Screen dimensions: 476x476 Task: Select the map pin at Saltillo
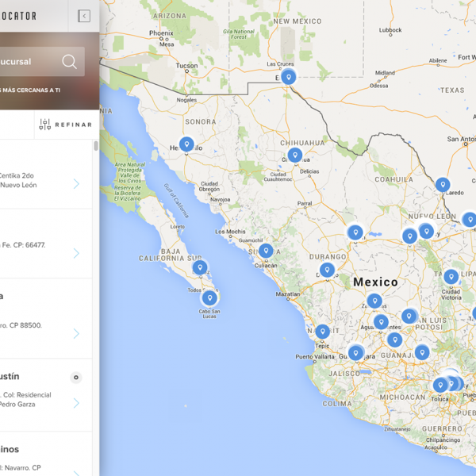[409, 236]
